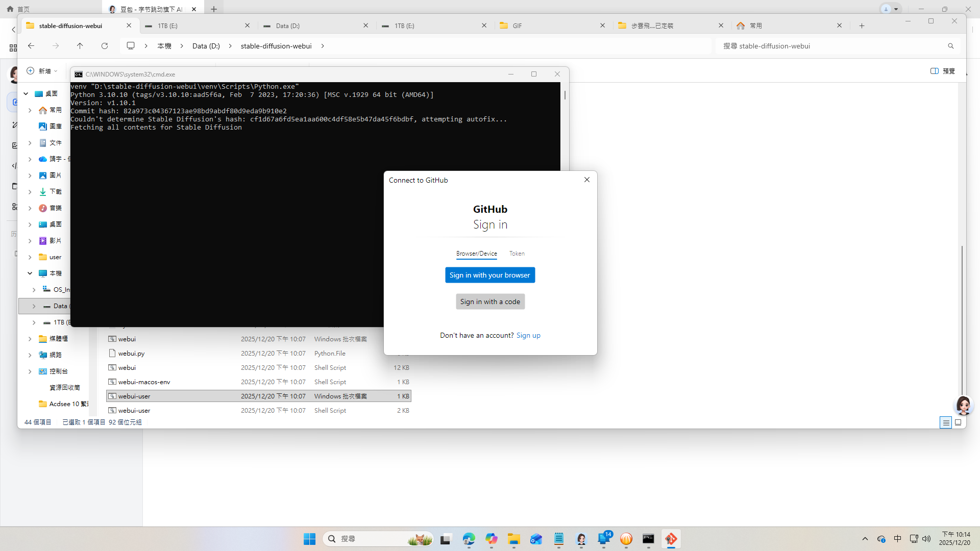The height and width of the screenshot is (551, 980).
Task: Switch to large icons view layout
Action: (x=958, y=422)
